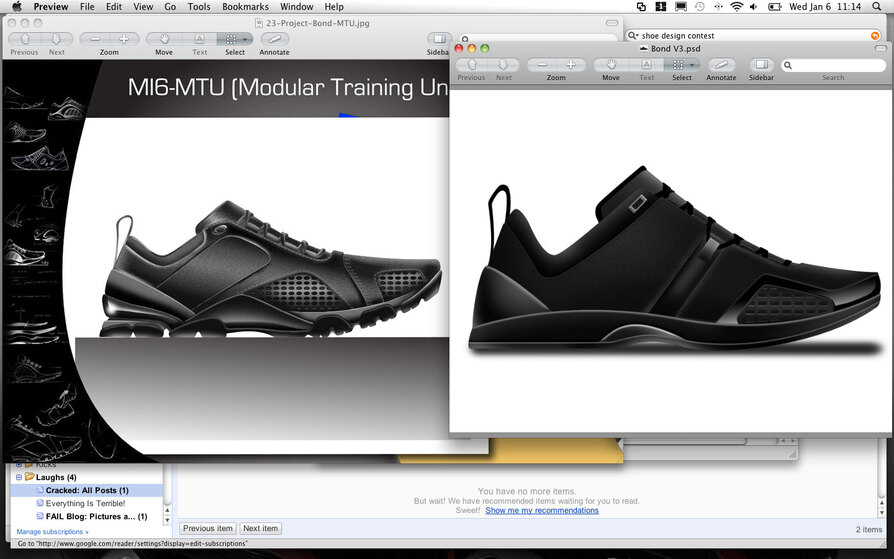Viewport: 894px width, 559px height.
Task: Open the Bookmarks menu
Action: point(245,6)
